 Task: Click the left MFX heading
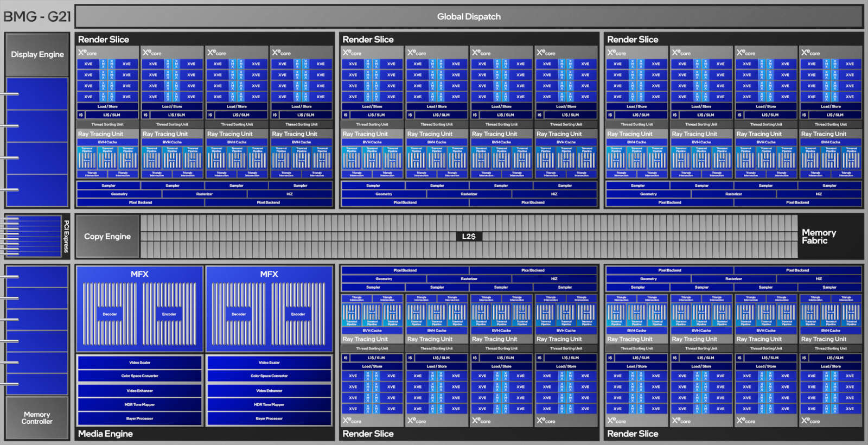point(139,274)
